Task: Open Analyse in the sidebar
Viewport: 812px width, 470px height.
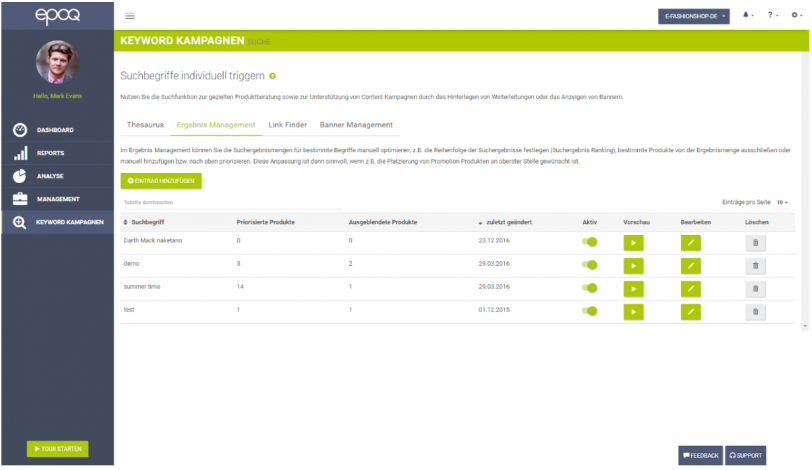Action: coord(57,176)
